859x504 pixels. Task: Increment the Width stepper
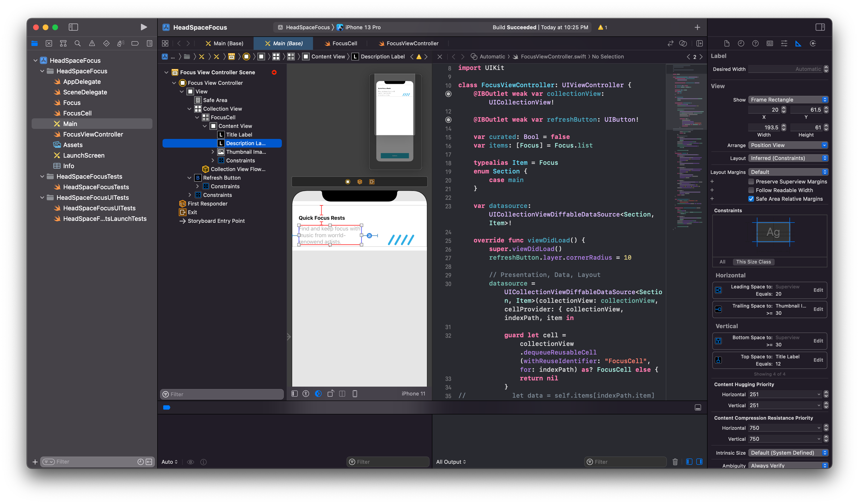click(x=784, y=126)
